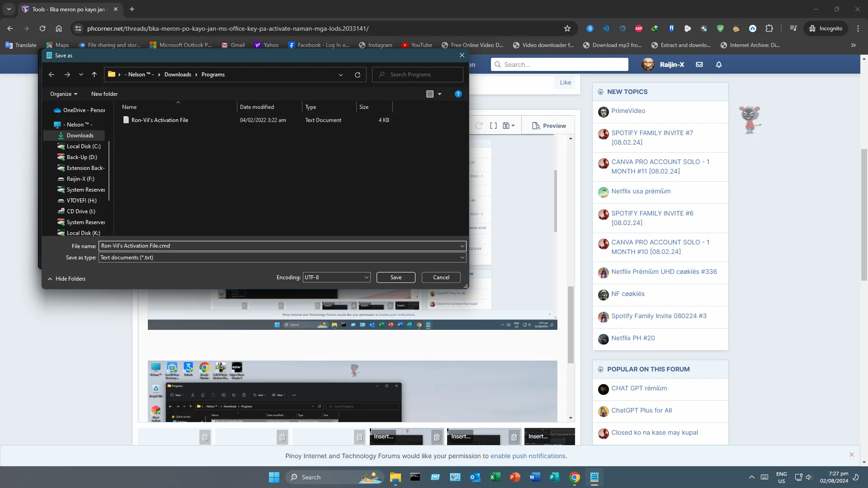Viewport: 868px width, 488px height.
Task: Open browser Extensions puzzle icon
Action: click(x=769, y=28)
